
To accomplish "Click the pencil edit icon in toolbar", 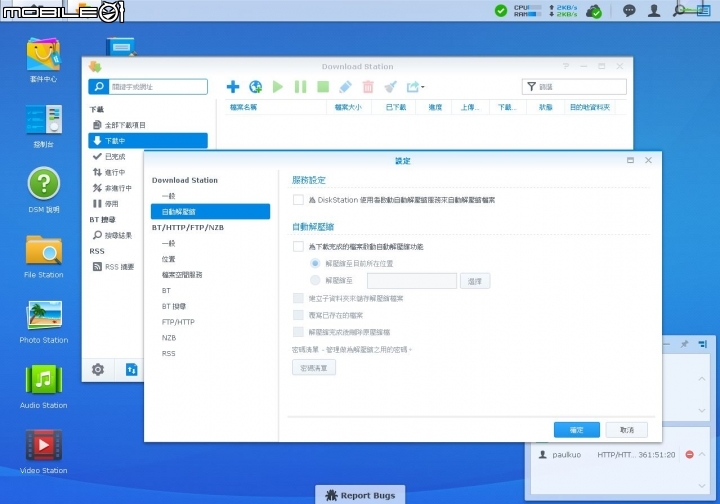I will tap(345, 86).
